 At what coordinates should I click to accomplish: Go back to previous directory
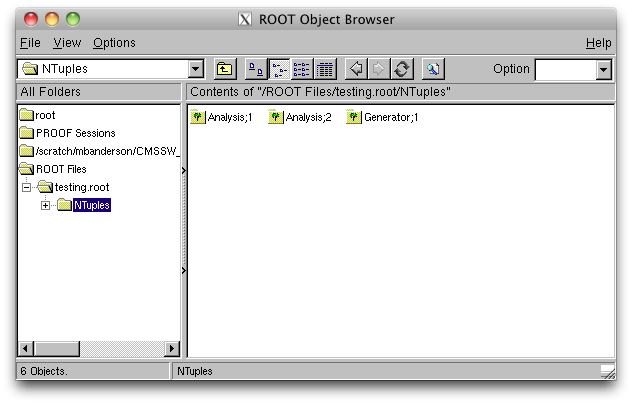pos(356,69)
